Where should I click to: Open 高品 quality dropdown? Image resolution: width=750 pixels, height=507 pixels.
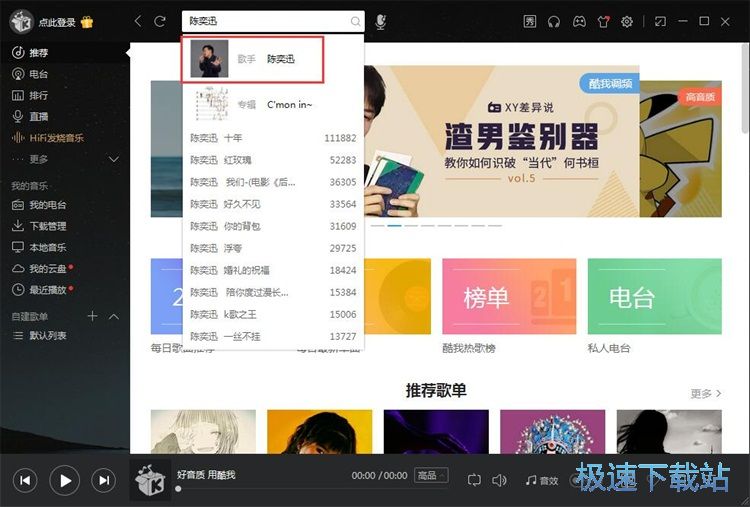click(x=431, y=475)
